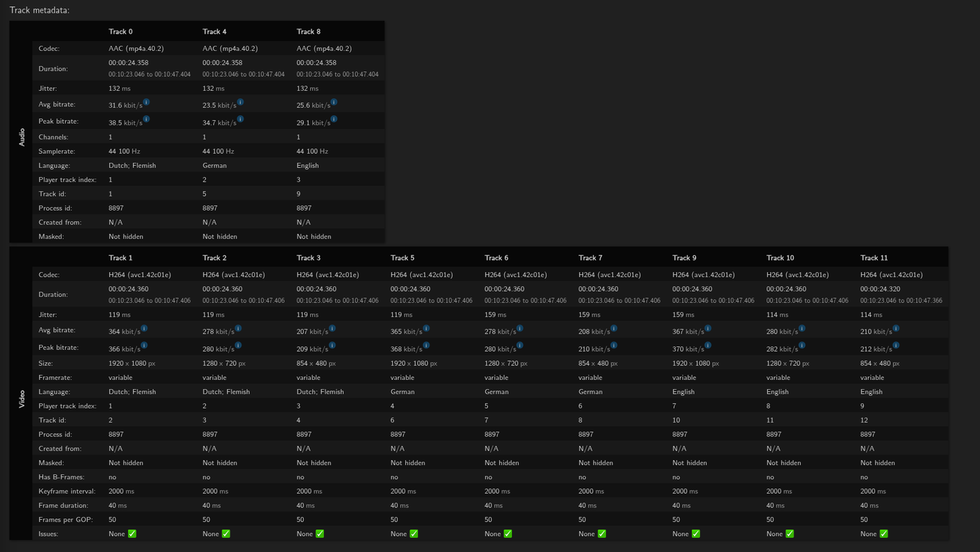Click info icon beside Track 11 avg bitrate 210 kbit/s
This screenshot has height=552, width=980.
[x=895, y=328]
